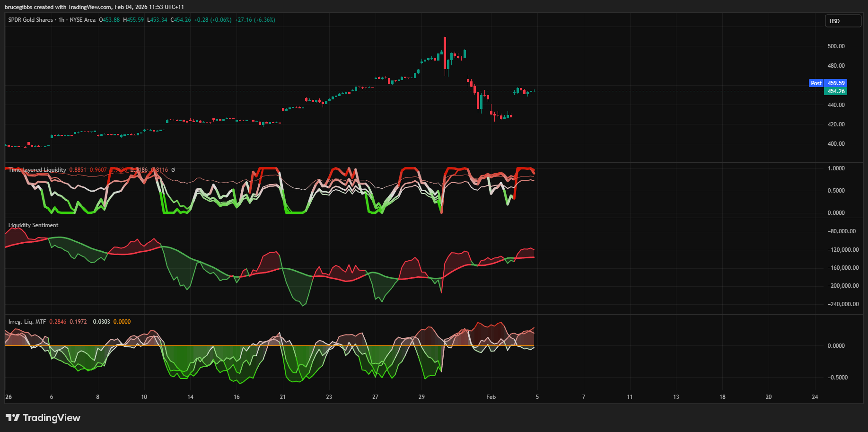Select the Liquidity Sentiment indicator title

33,225
